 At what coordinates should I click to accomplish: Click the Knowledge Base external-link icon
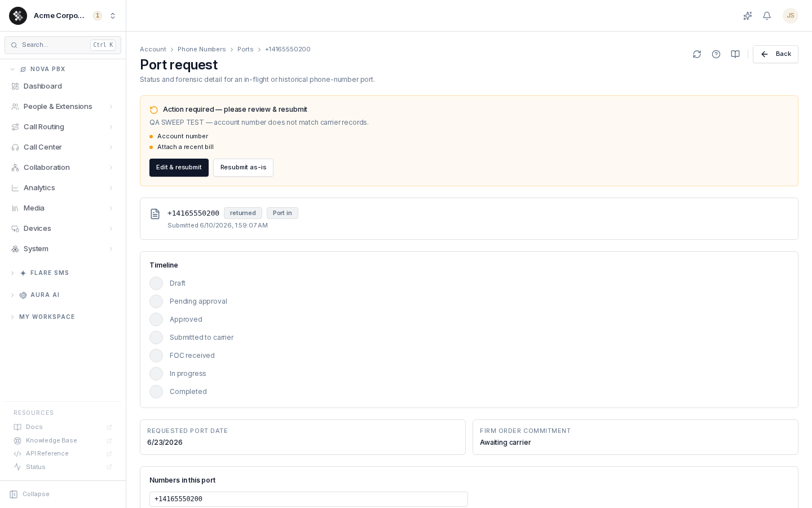[x=109, y=441]
